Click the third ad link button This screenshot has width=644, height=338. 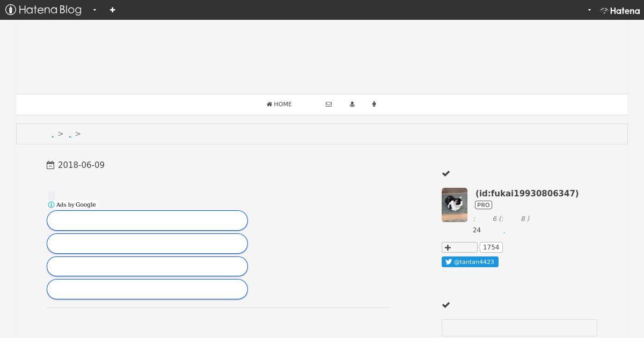(147, 266)
